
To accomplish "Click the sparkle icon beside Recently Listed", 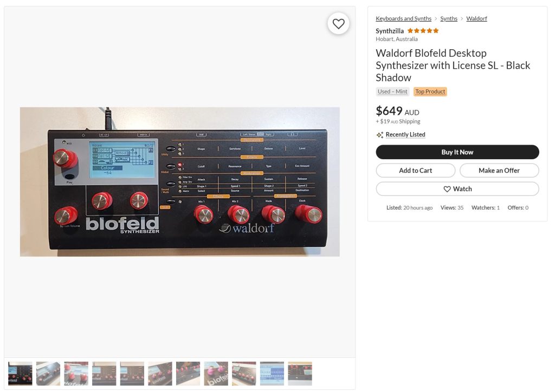I will click(x=380, y=135).
